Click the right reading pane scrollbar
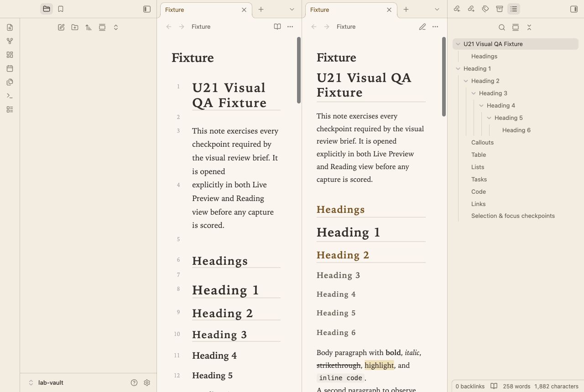584x392 pixels. (x=444, y=77)
